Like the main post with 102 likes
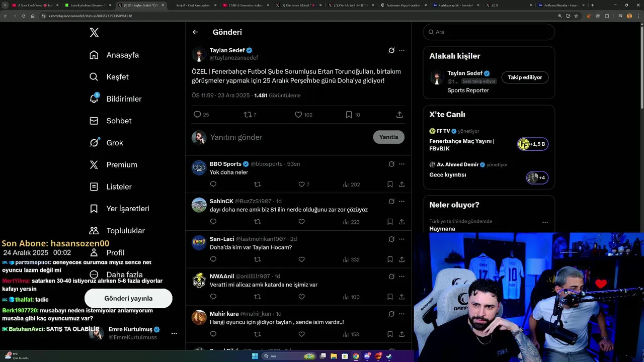Screen dimensions: 644x362 pos(298,115)
